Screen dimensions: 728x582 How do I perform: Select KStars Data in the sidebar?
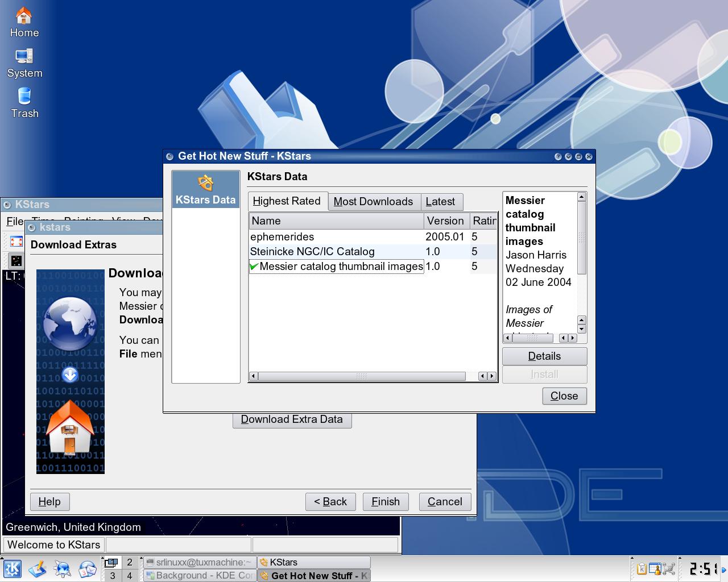[x=205, y=190]
